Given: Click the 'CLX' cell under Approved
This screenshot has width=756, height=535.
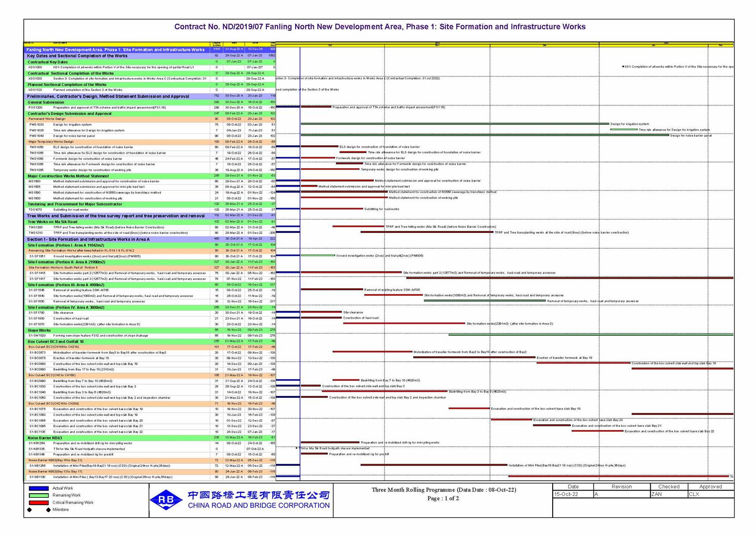Looking at the screenshot, I should 711,495.
